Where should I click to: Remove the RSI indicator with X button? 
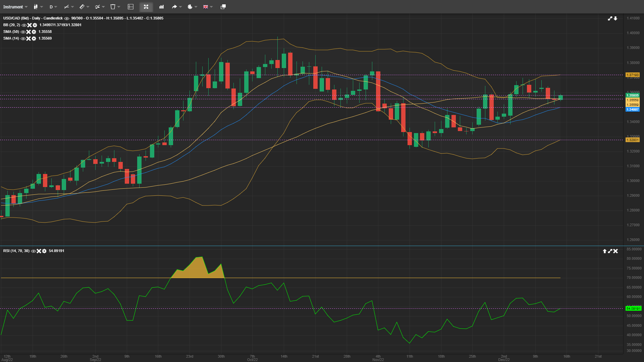(x=39, y=251)
